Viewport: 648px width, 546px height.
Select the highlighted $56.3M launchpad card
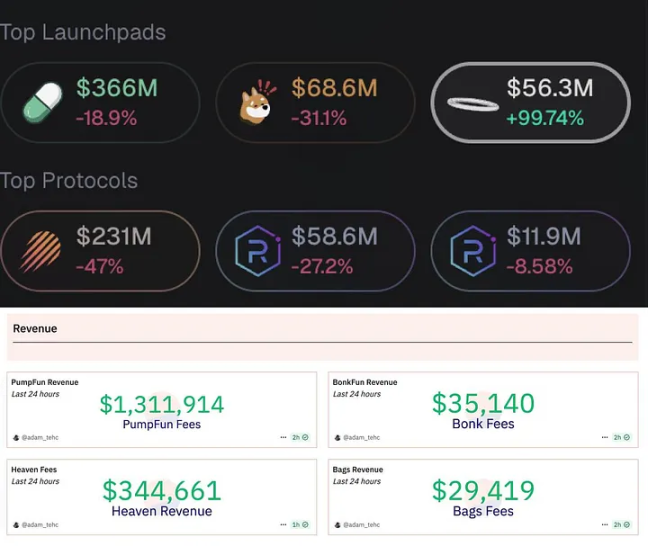pos(531,103)
